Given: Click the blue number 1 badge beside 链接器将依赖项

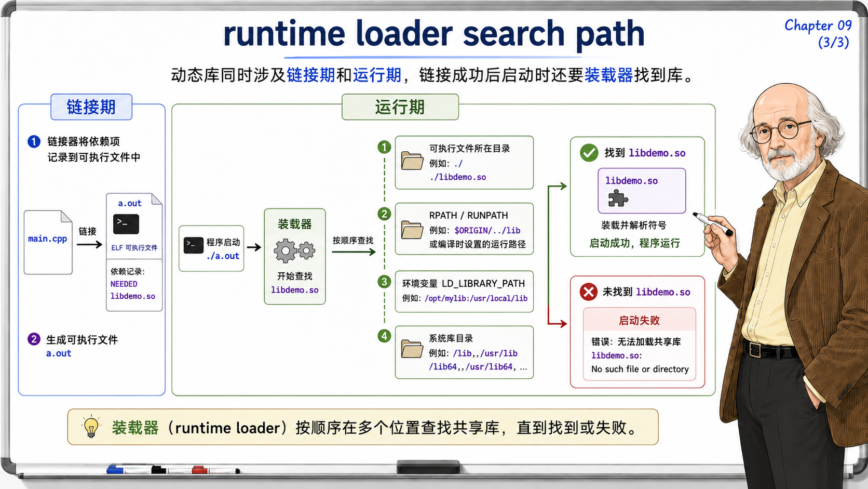Looking at the screenshot, I should (x=34, y=141).
